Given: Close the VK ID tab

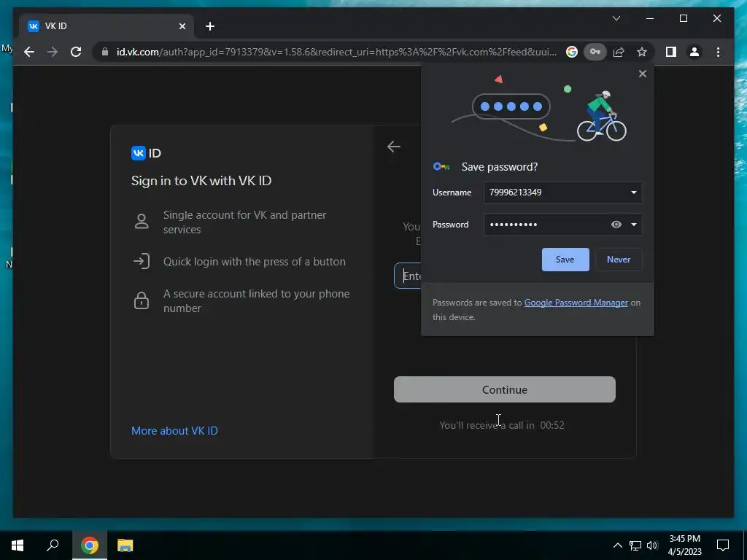Looking at the screenshot, I should tap(182, 26).
